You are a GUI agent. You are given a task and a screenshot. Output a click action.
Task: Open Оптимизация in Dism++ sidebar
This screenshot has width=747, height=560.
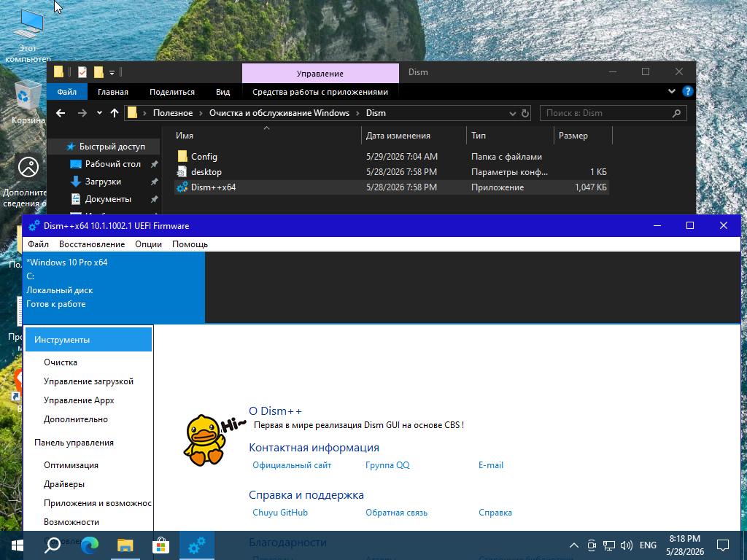point(71,465)
